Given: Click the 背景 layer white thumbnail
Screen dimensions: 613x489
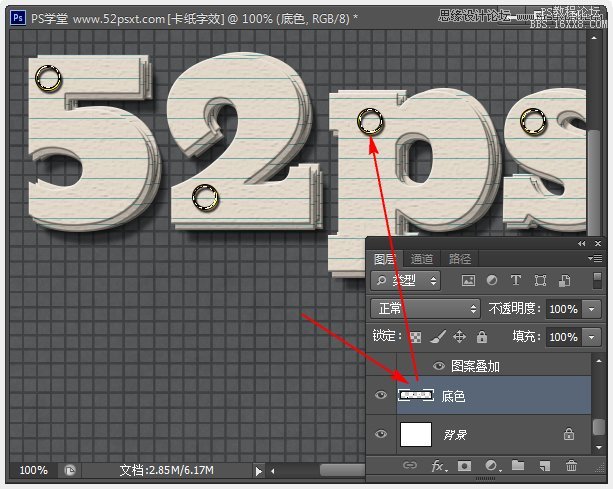Looking at the screenshot, I should (x=416, y=434).
